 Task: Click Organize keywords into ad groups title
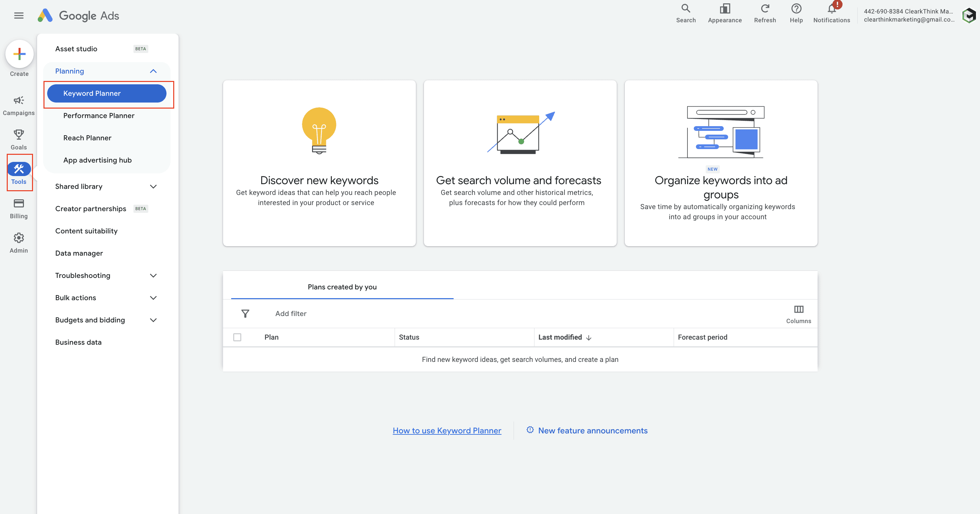[x=721, y=187]
